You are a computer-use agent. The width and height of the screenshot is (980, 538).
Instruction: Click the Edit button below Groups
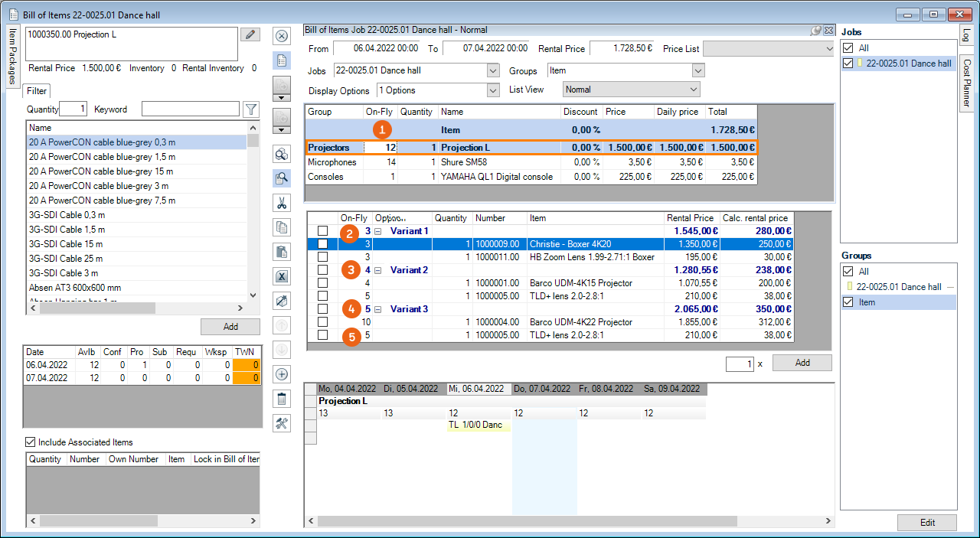[x=926, y=523]
